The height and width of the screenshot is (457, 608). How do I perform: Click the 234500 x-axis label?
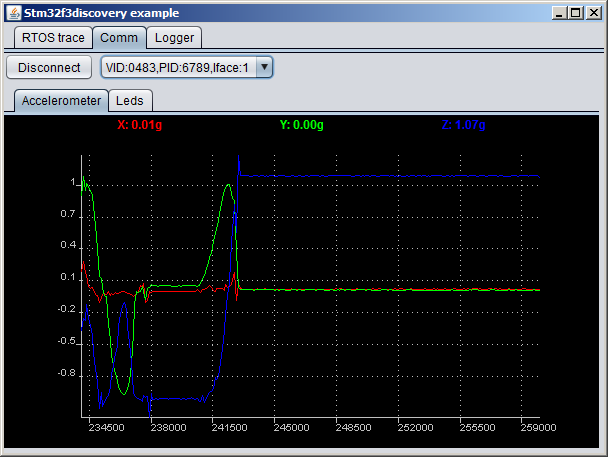[106, 428]
